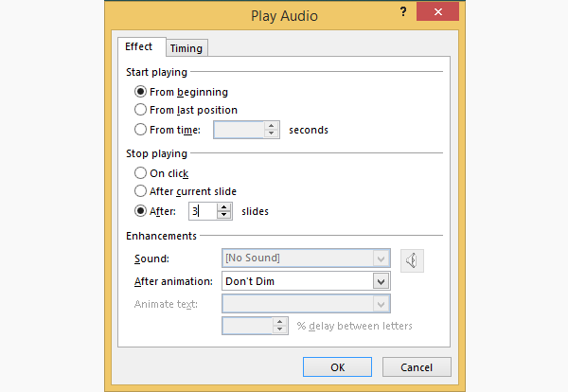Image resolution: width=568 pixels, height=392 pixels.
Task: Select the After slides radio button
Action: click(x=141, y=211)
